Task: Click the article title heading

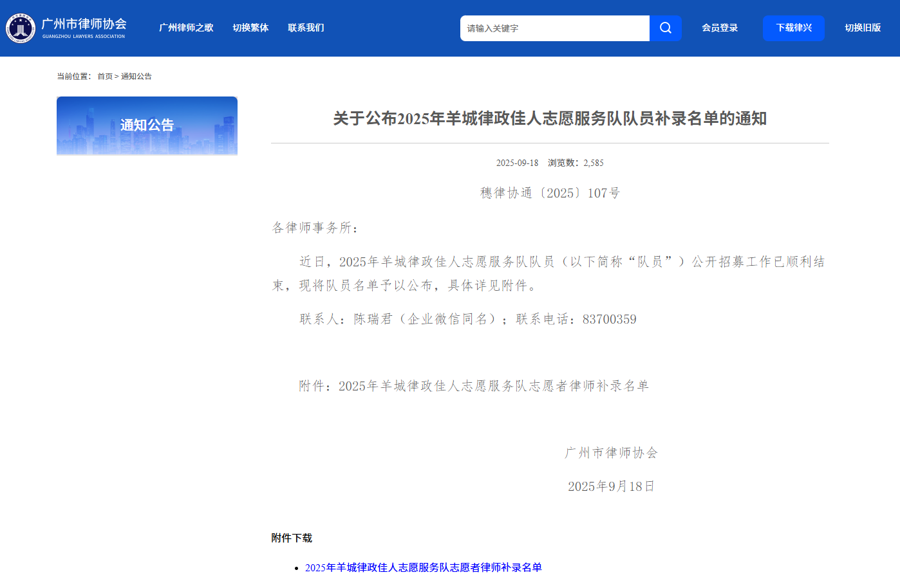Action: [550, 118]
